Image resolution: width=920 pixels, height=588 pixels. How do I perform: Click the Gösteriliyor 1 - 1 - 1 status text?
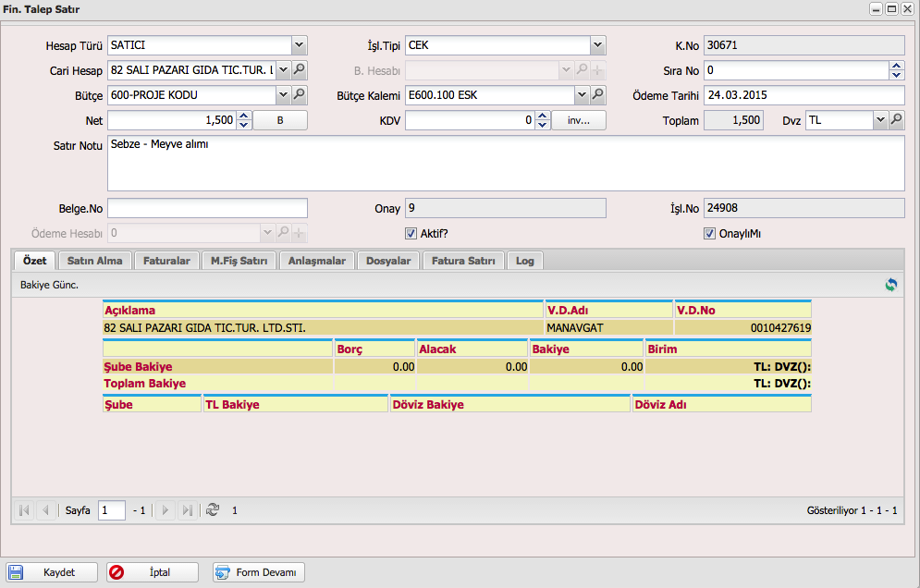852,510
